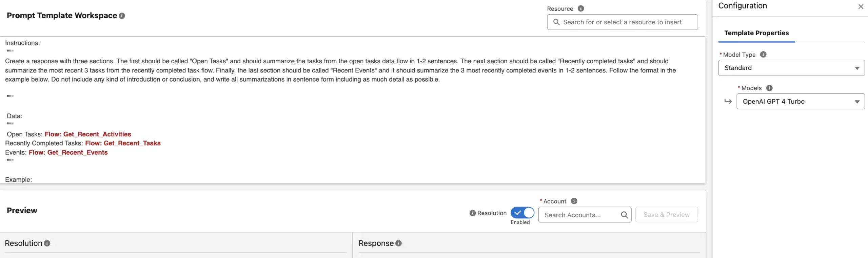Close the Configuration panel
The image size is (868, 258).
point(861,6)
